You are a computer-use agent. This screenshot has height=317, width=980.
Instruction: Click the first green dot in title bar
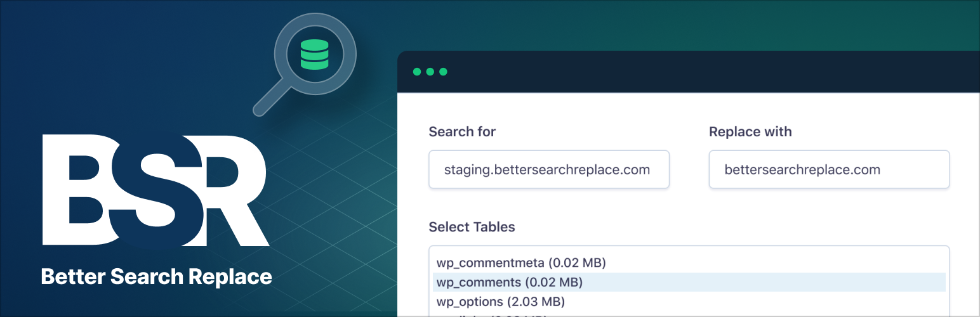click(x=417, y=72)
